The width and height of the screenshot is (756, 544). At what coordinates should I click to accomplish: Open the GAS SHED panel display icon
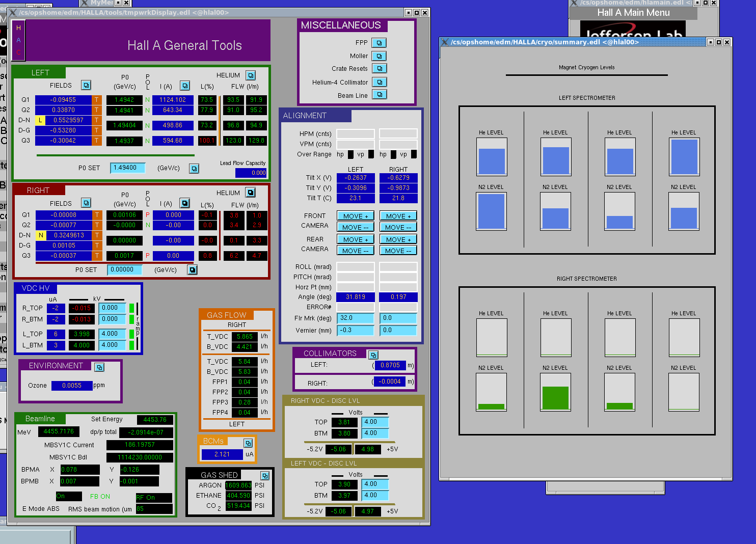(x=265, y=475)
